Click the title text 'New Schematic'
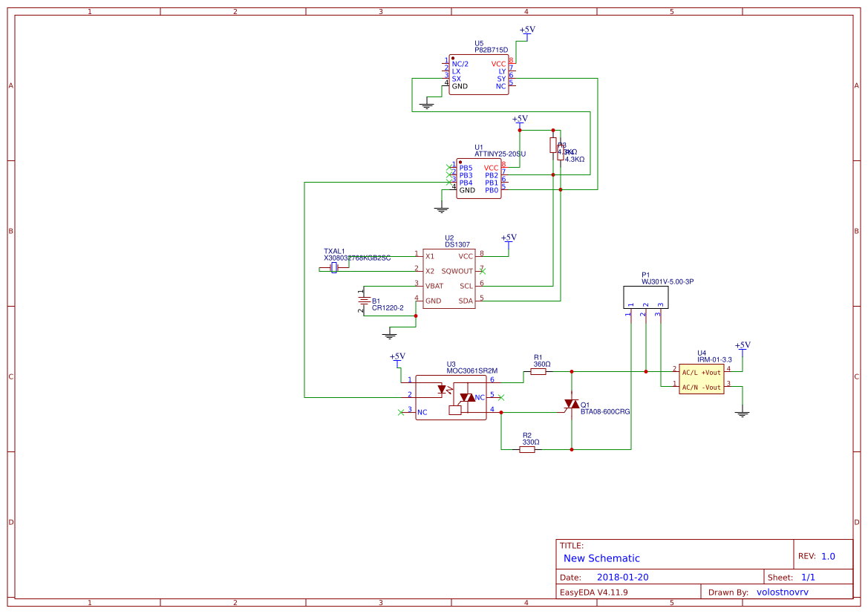 pyautogui.click(x=601, y=558)
